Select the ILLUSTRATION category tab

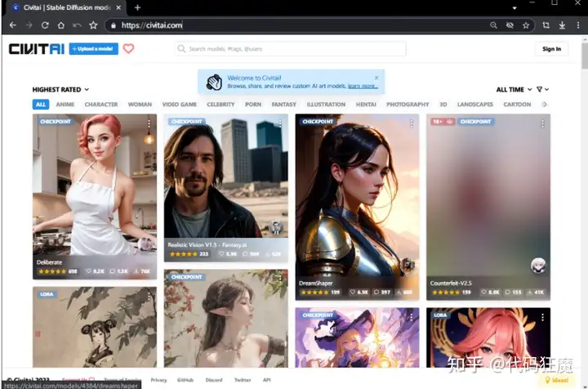(x=326, y=105)
